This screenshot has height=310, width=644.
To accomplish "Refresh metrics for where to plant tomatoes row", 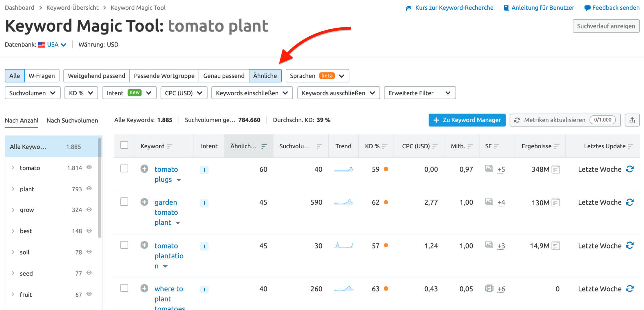I will pos(630,289).
